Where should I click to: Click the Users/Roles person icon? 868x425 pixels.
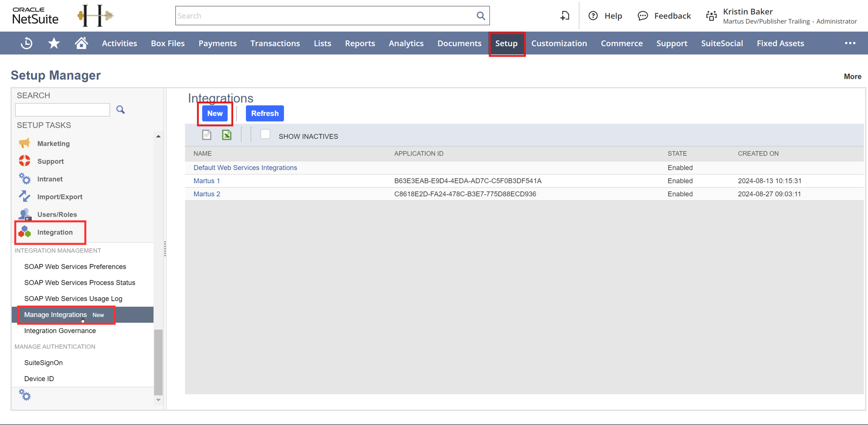pyautogui.click(x=25, y=214)
